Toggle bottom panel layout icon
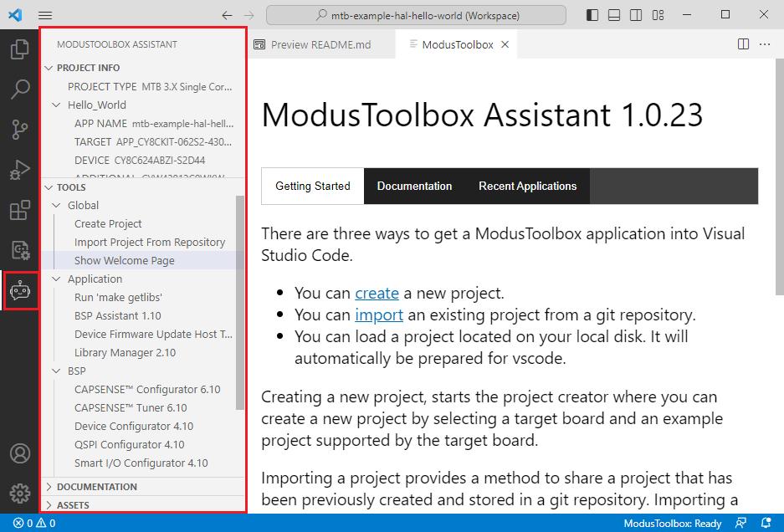 click(x=614, y=15)
